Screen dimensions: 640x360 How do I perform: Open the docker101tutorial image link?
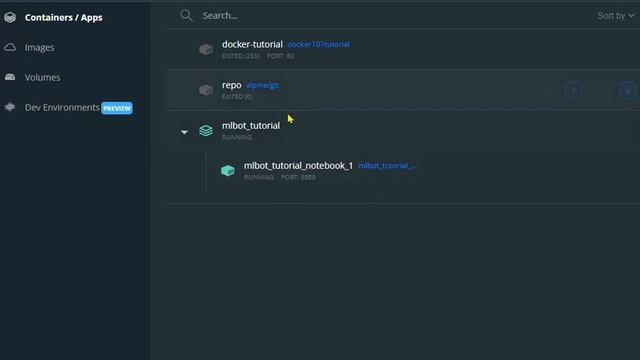coord(319,44)
